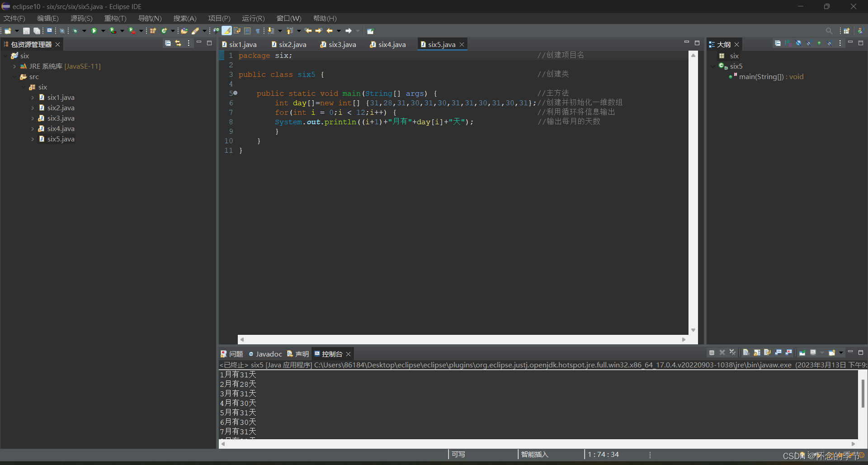Clear the Console output
The width and height of the screenshot is (868, 465).
(x=746, y=353)
